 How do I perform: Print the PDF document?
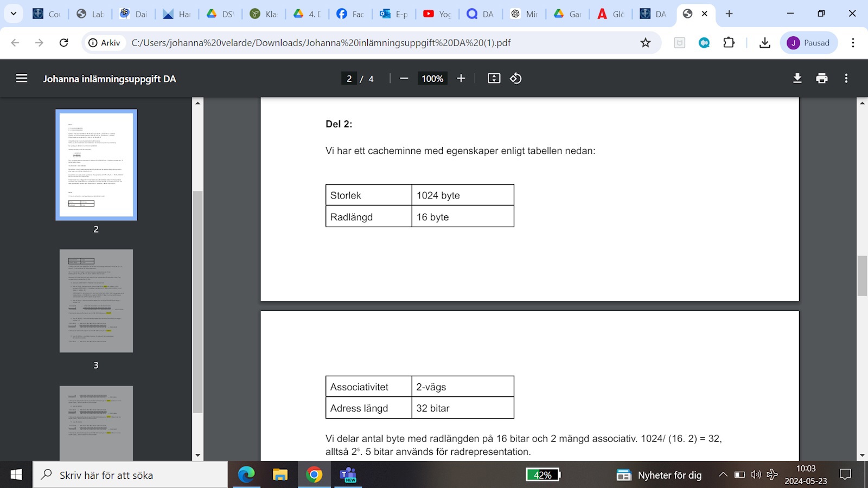point(822,79)
